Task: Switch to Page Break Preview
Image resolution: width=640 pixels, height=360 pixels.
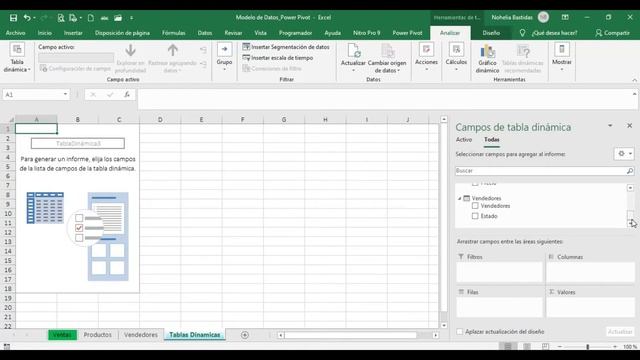Action: pyautogui.click(x=545, y=347)
